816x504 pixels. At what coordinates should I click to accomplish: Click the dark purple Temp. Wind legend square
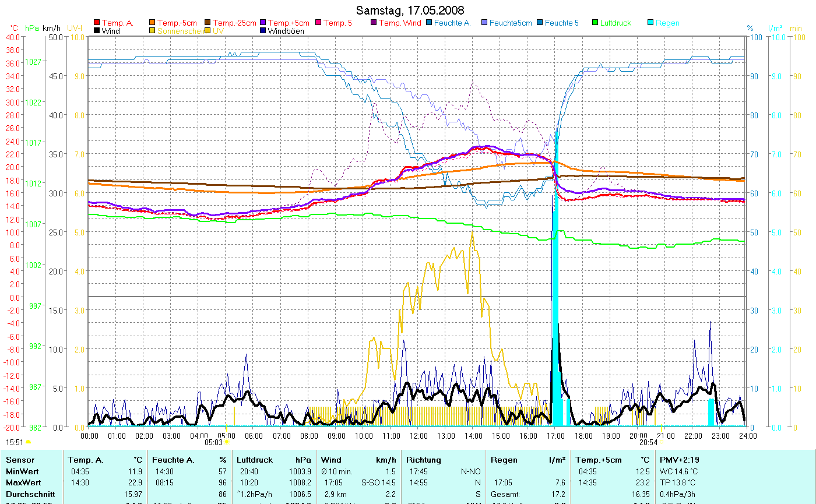tap(374, 23)
